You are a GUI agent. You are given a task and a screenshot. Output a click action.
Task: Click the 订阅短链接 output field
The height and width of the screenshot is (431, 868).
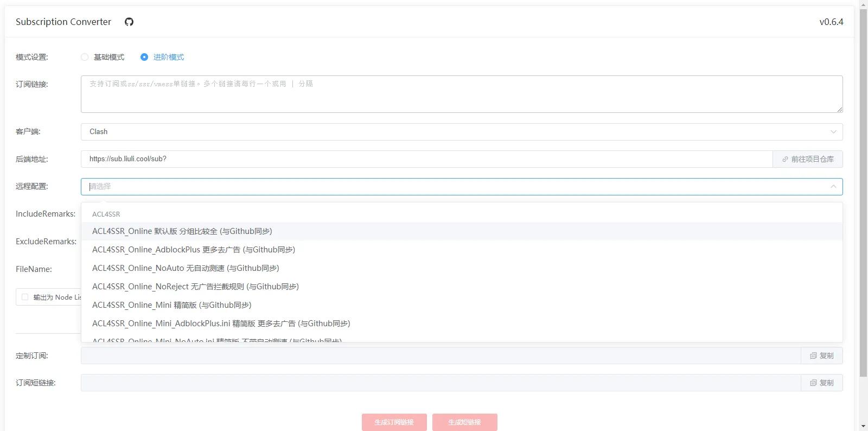pos(441,383)
